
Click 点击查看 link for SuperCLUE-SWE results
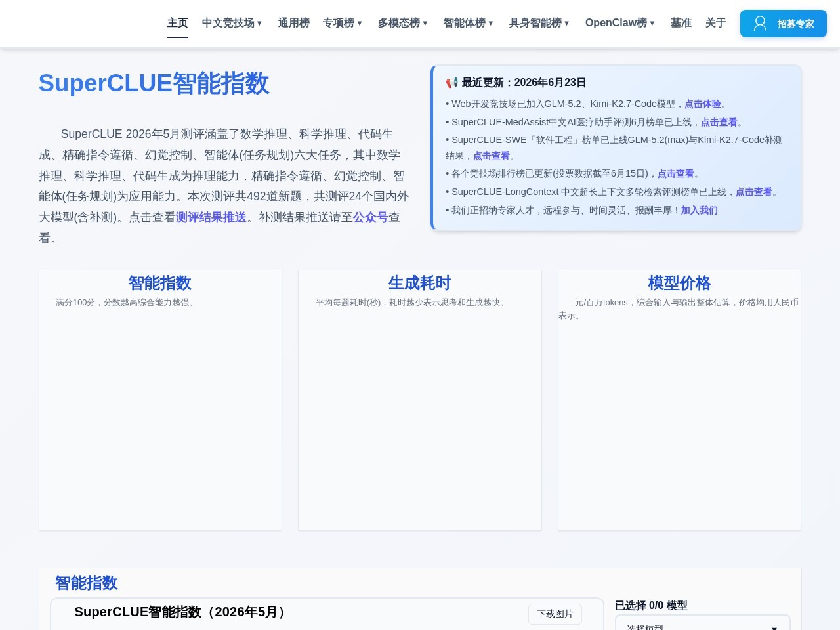(x=492, y=156)
